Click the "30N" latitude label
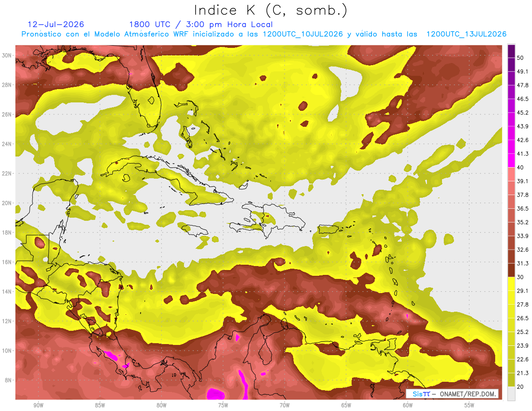 pyautogui.click(x=7, y=55)
